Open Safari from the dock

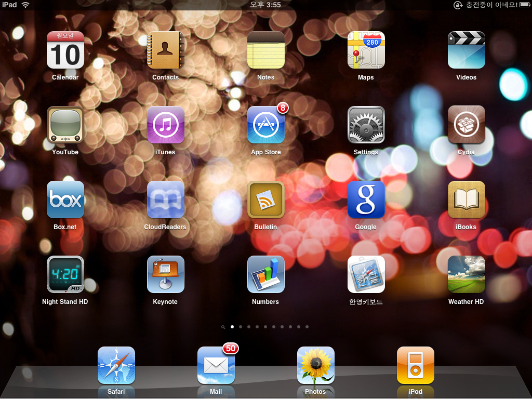tap(116, 365)
